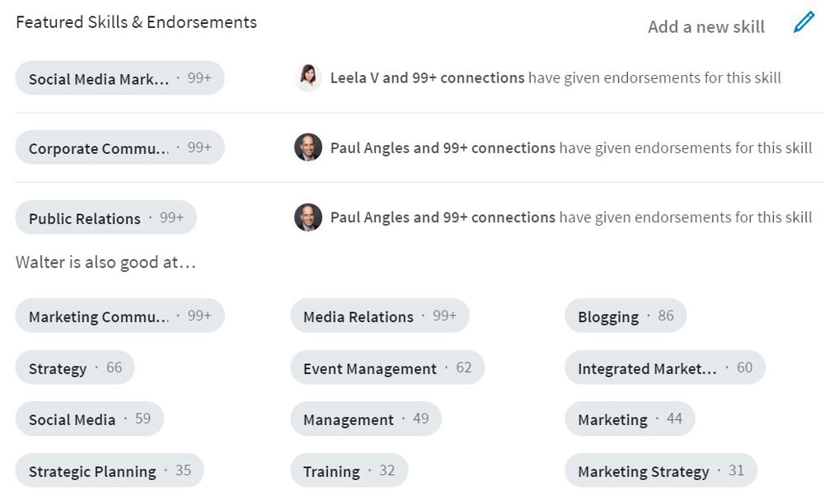Screen dimensions: 824x504
Task: Click "Add a new skill" link
Action: click(x=706, y=27)
